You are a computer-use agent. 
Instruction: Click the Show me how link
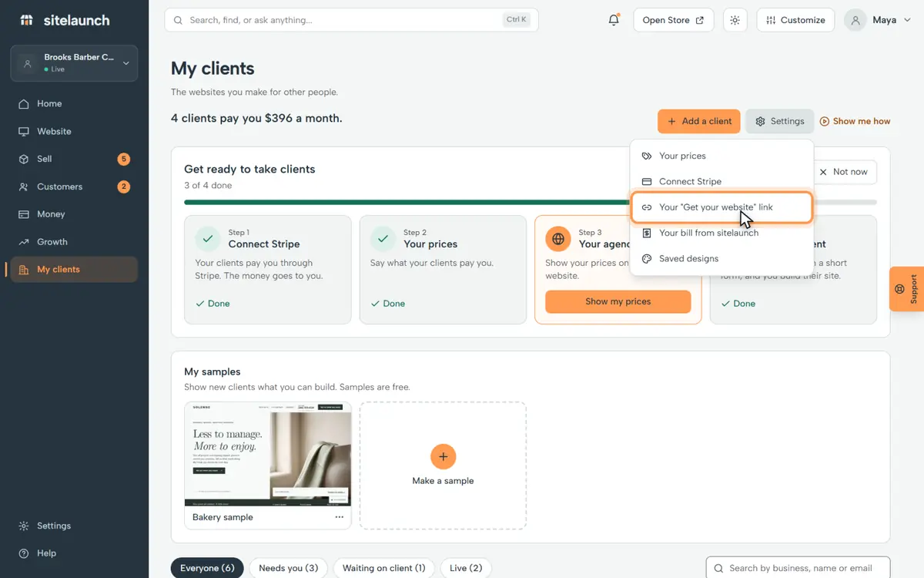855,121
